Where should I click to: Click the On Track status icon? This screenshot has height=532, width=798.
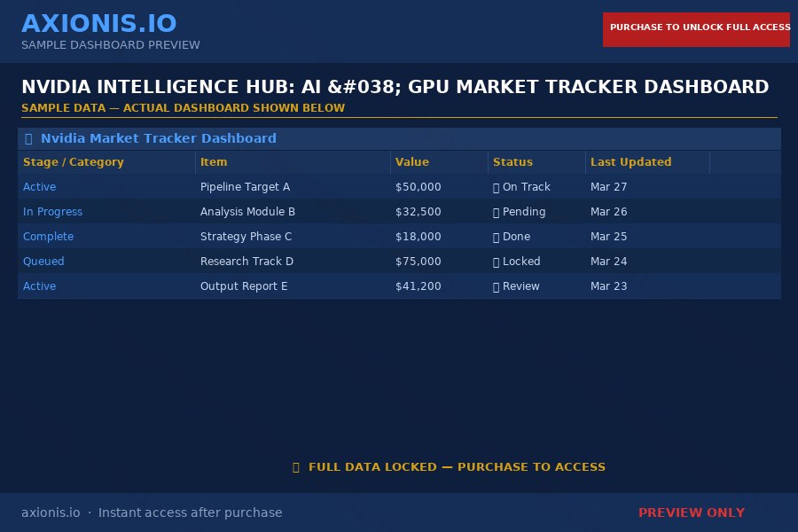pos(497,187)
